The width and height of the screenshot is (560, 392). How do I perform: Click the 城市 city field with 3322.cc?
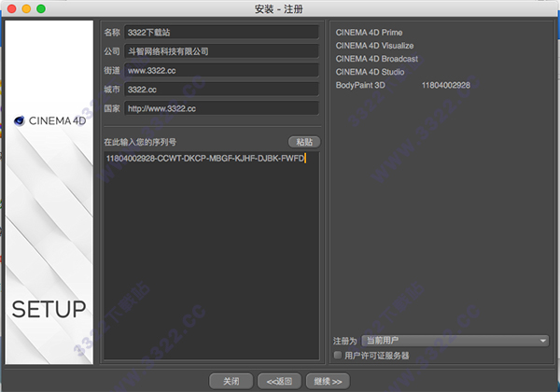(x=221, y=90)
